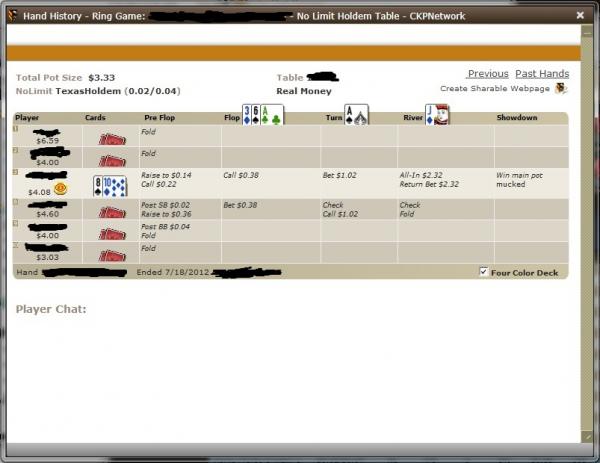This screenshot has height=463, width=600.
Task: Expand the first player row marker
Action: (x=15, y=128)
